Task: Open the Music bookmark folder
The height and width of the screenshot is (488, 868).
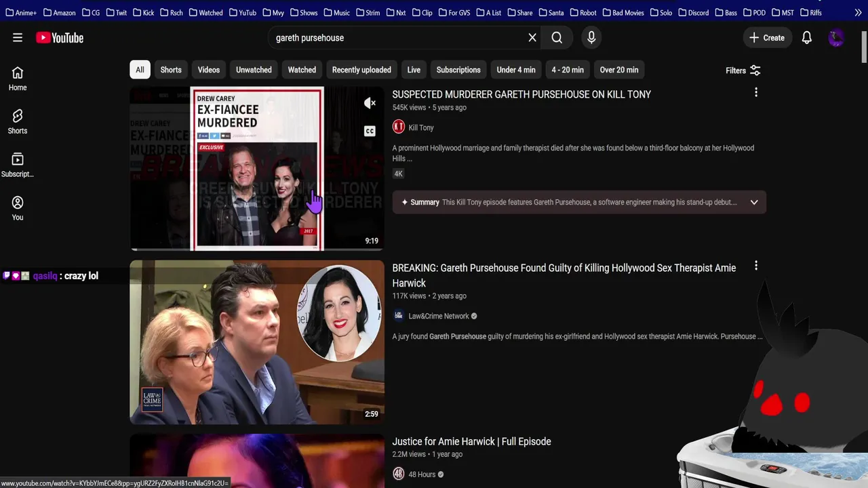Action: point(336,12)
